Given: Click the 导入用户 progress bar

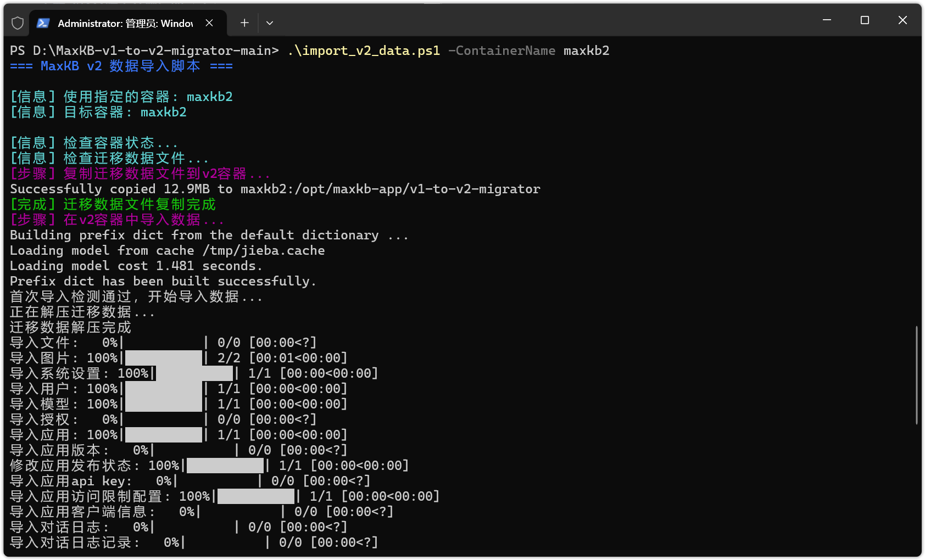Looking at the screenshot, I should [164, 389].
